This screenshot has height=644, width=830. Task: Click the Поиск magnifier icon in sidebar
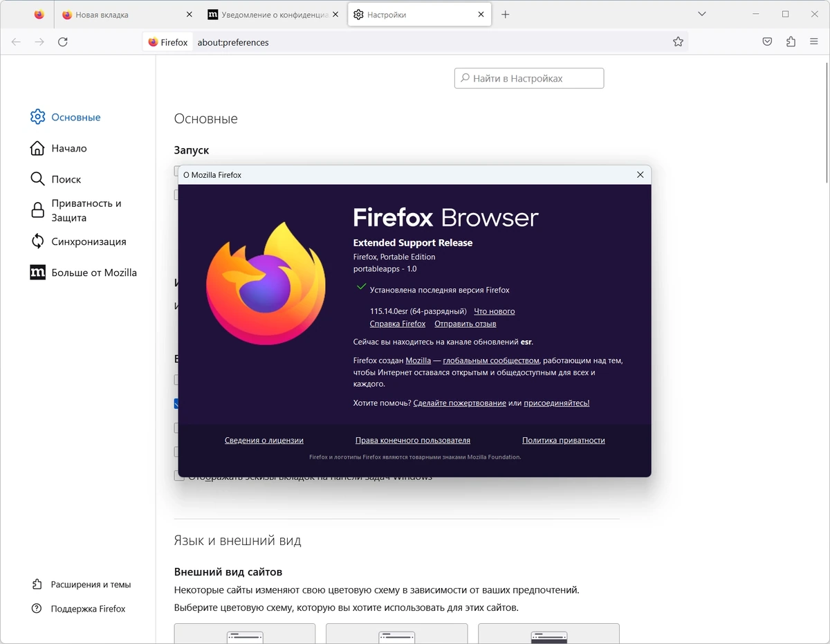pyautogui.click(x=37, y=179)
